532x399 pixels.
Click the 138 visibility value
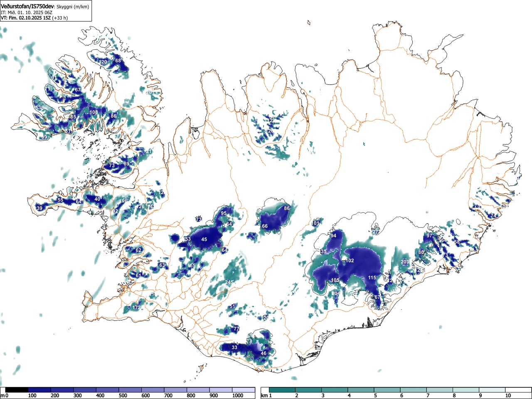point(39,108)
